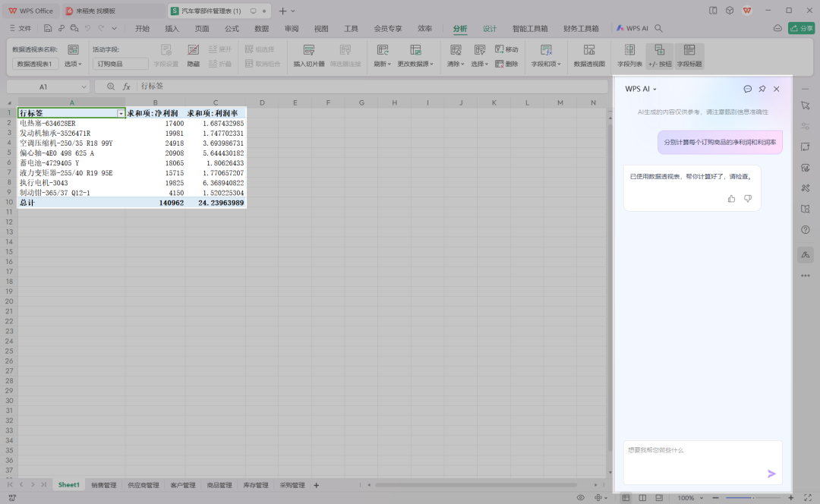Toggle the +/- 按钮 expand buttons
The width and height of the screenshot is (820, 504).
point(659,55)
